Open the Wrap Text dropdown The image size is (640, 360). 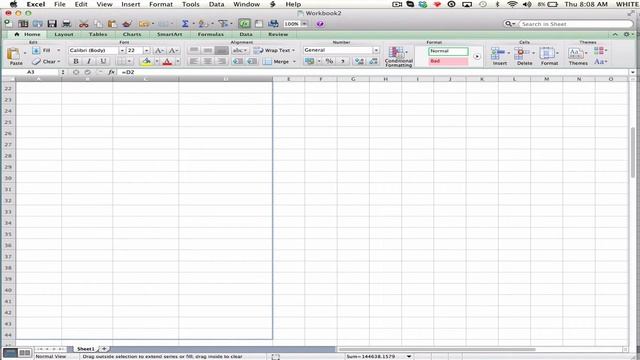coord(293,50)
